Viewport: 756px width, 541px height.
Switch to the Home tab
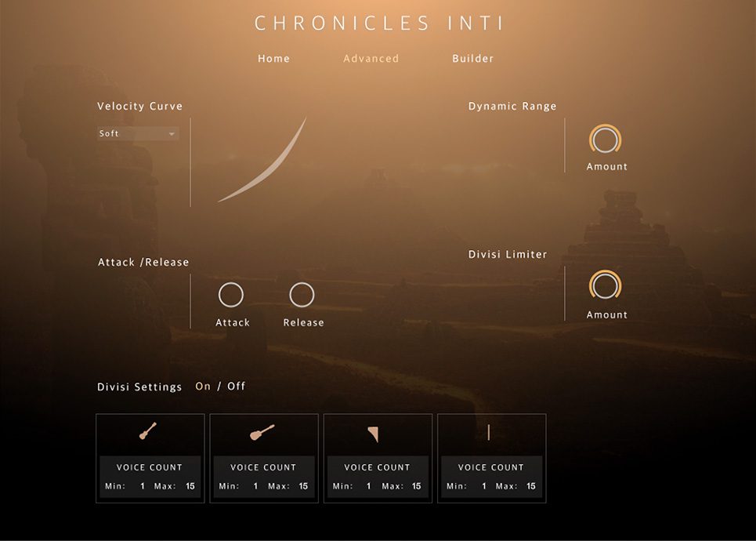point(273,58)
